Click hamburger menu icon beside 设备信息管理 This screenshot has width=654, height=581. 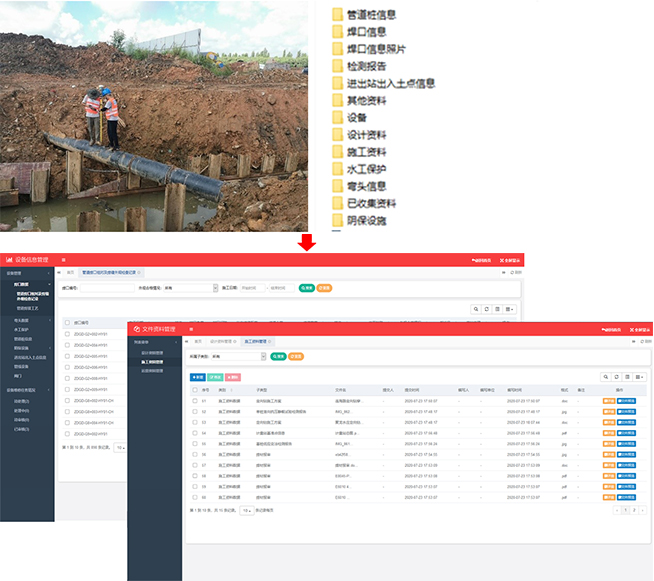(x=64, y=260)
